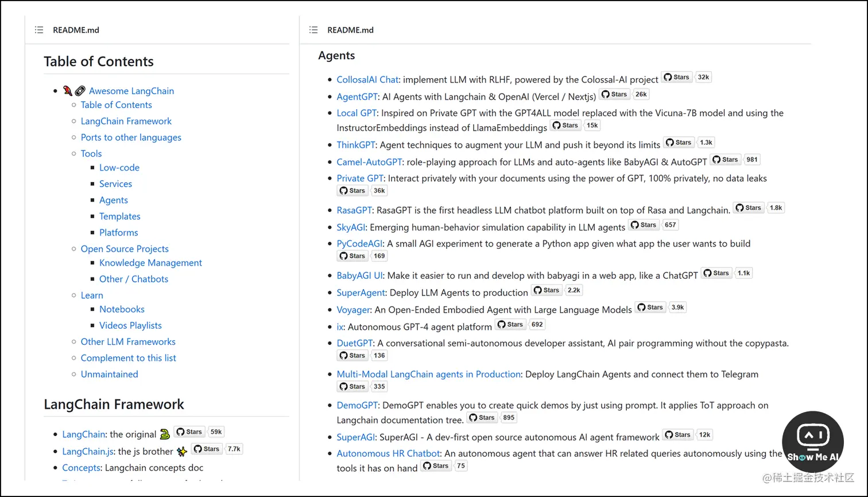Open the ColossalAI Chat project link

tap(367, 80)
